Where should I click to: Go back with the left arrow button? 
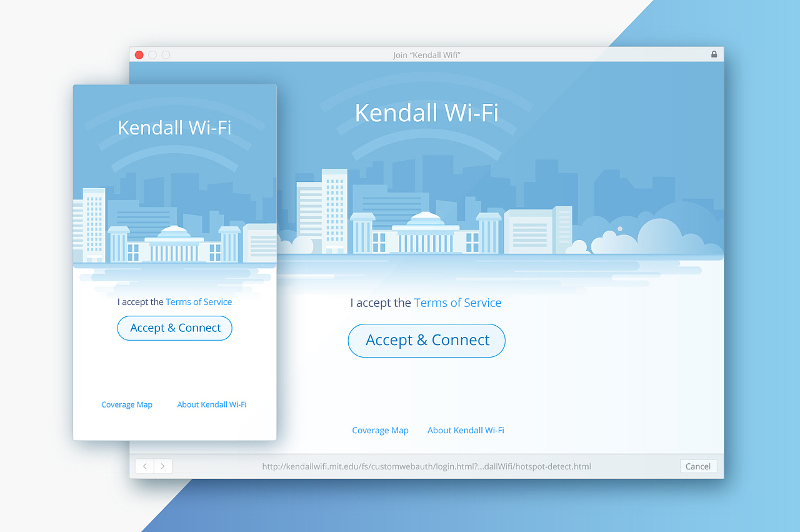(144, 466)
